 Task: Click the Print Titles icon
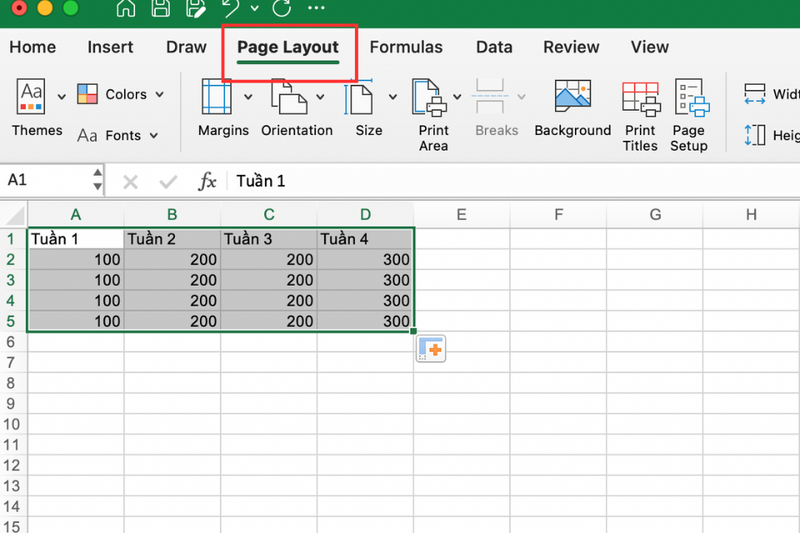point(641,98)
